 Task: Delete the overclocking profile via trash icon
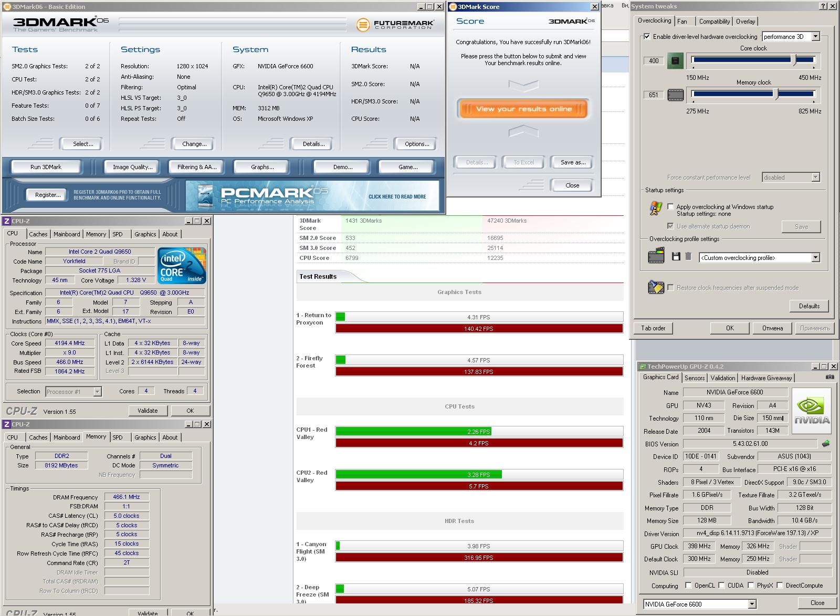click(688, 257)
